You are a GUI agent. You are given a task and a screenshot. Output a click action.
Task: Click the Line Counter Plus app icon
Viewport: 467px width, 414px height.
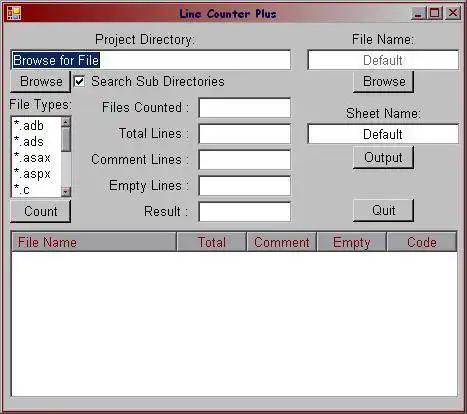point(14,13)
